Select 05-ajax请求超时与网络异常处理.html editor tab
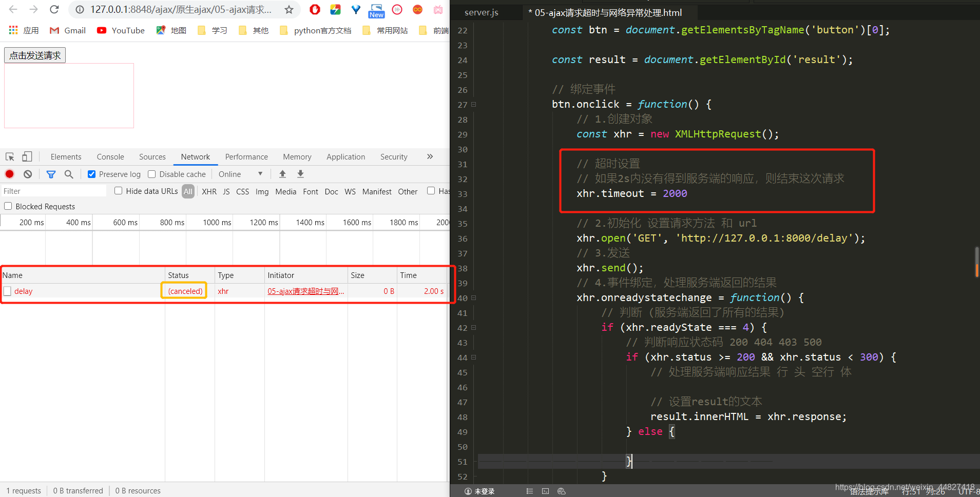Screen dimensions: 980x497 click(x=608, y=12)
